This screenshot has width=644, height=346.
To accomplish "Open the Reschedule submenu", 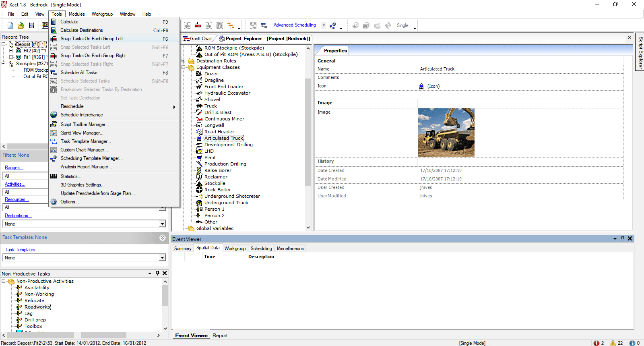I will pyautogui.click(x=72, y=106).
